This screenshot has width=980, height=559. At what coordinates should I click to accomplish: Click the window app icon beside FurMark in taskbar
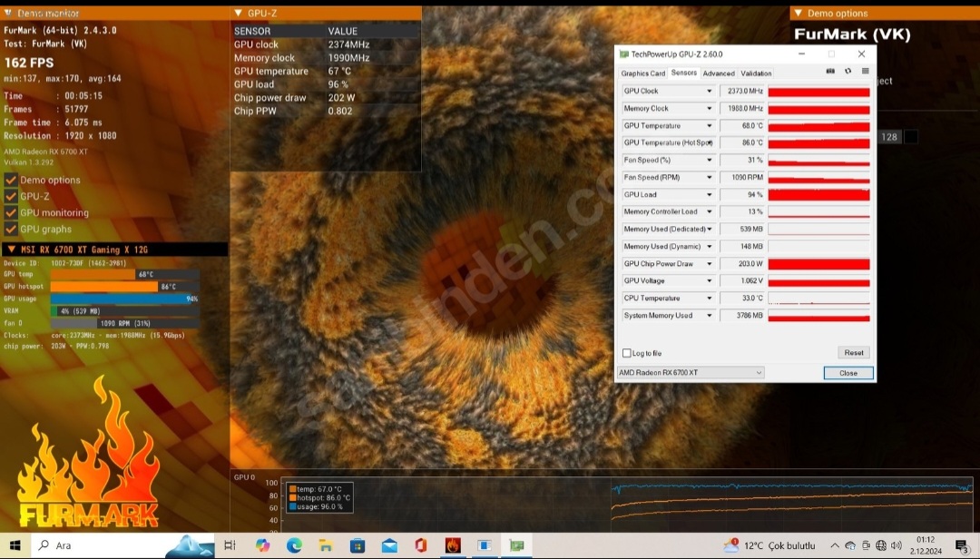click(x=485, y=545)
